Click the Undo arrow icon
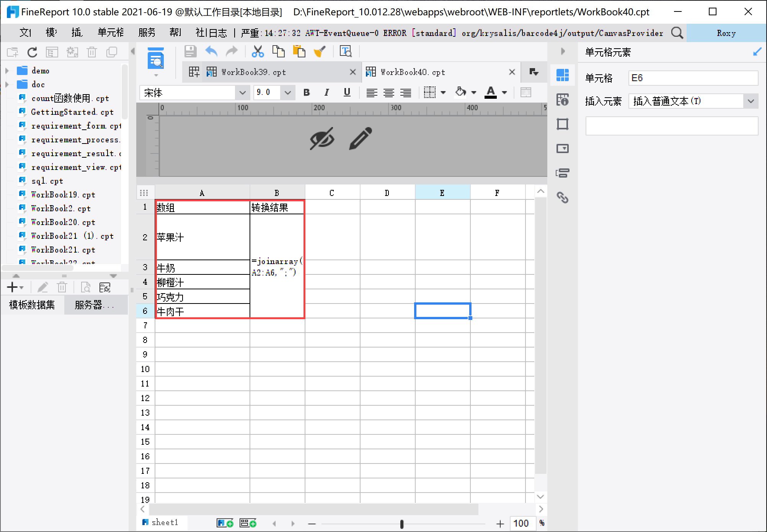The image size is (767, 532). coord(211,51)
